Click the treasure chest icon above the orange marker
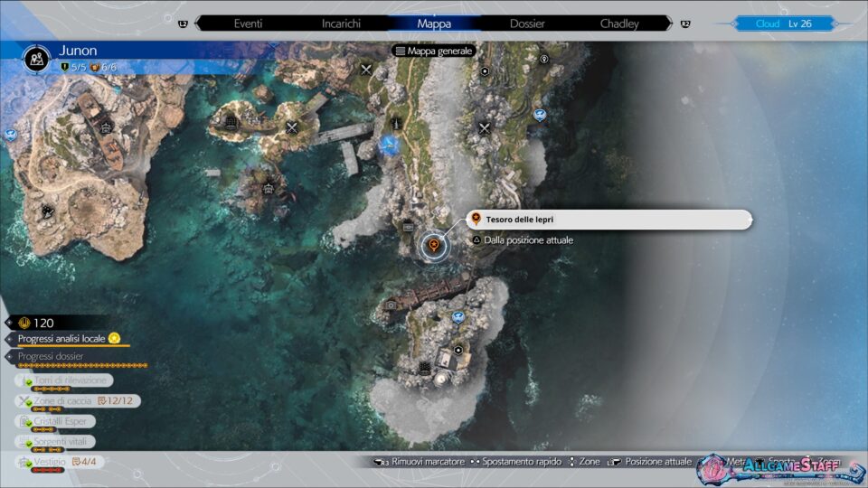Image resolution: width=868 pixels, height=488 pixels. [x=409, y=226]
